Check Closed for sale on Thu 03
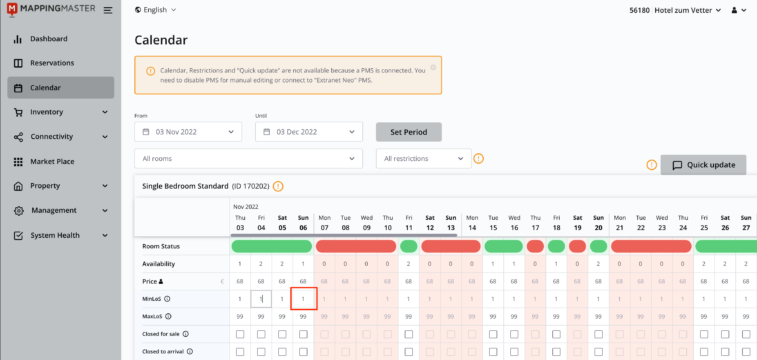The width and height of the screenshot is (757, 360). coord(240,334)
